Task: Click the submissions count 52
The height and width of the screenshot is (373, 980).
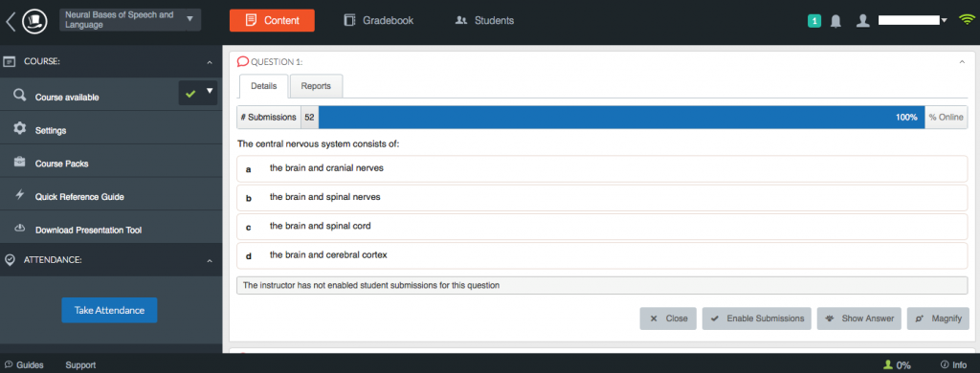Action: click(310, 117)
